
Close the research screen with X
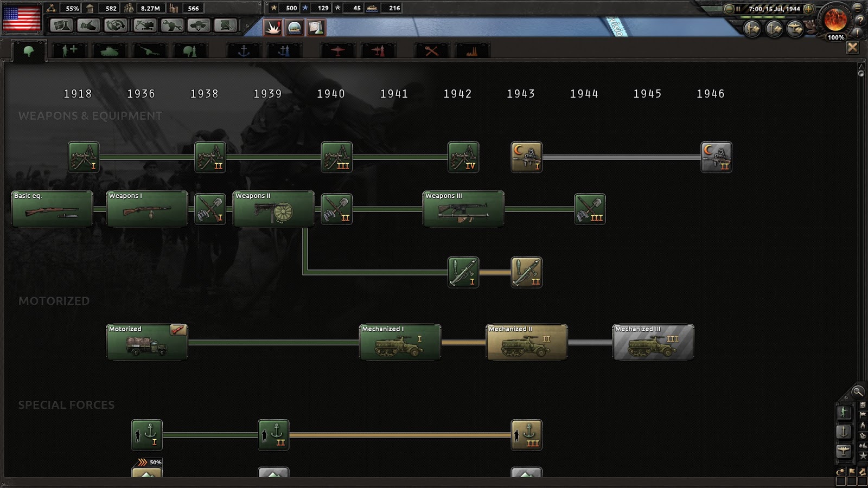853,48
